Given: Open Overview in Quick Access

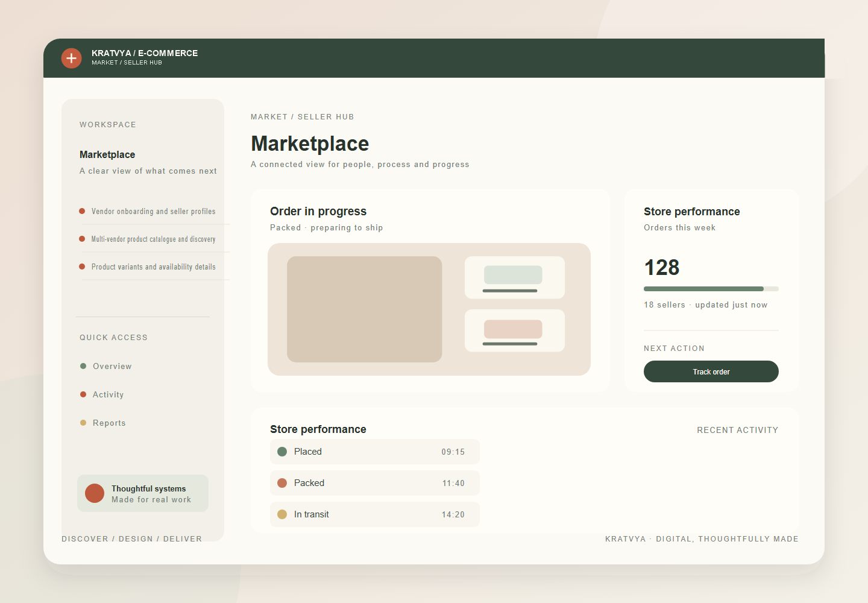Looking at the screenshot, I should click(x=112, y=366).
